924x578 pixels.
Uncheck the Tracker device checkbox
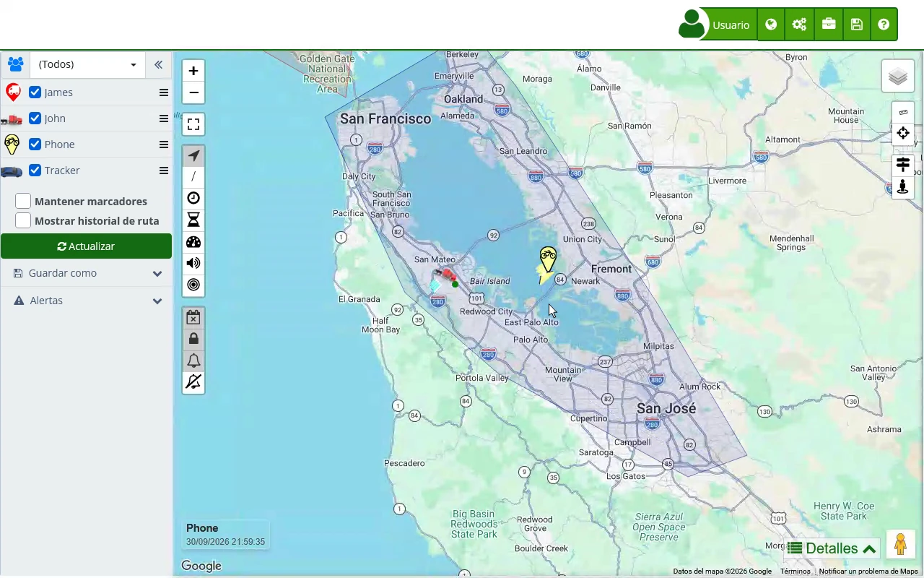(35, 171)
